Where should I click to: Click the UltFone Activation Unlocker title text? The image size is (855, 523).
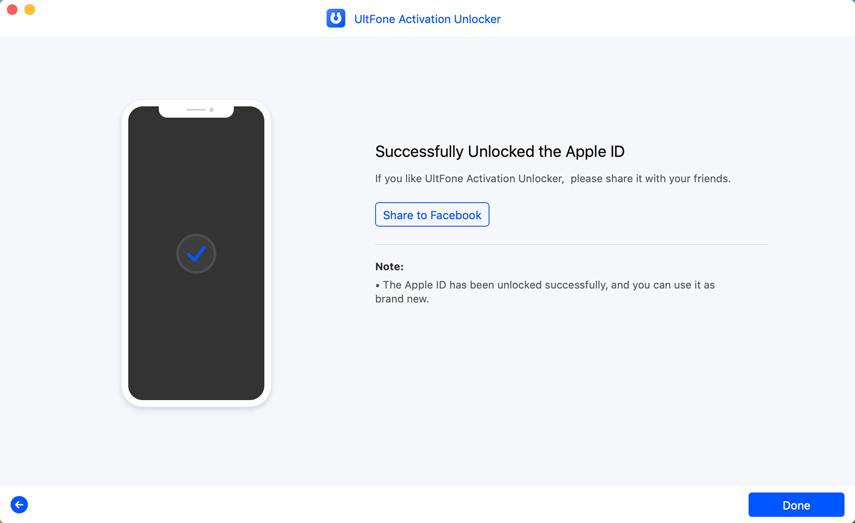click(x=427, y=19)
